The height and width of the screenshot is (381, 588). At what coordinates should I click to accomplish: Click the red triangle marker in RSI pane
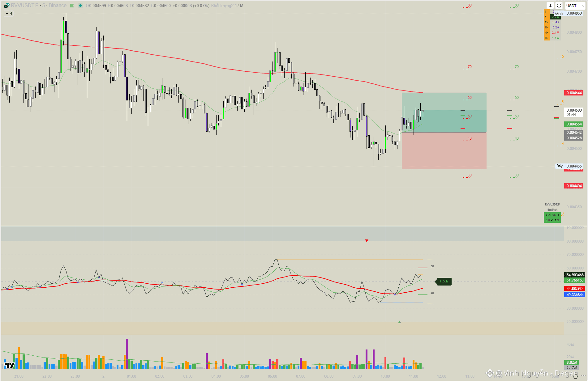click(367, 241)
